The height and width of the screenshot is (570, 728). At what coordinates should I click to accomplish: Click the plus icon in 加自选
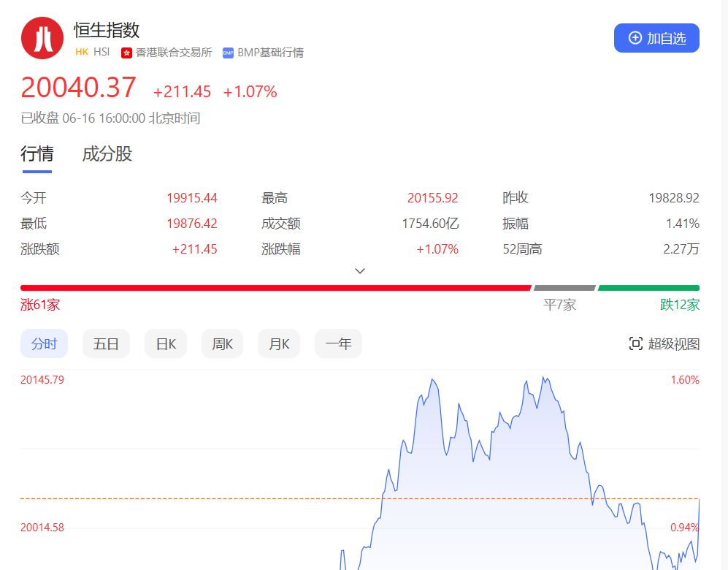coord(635,38)
